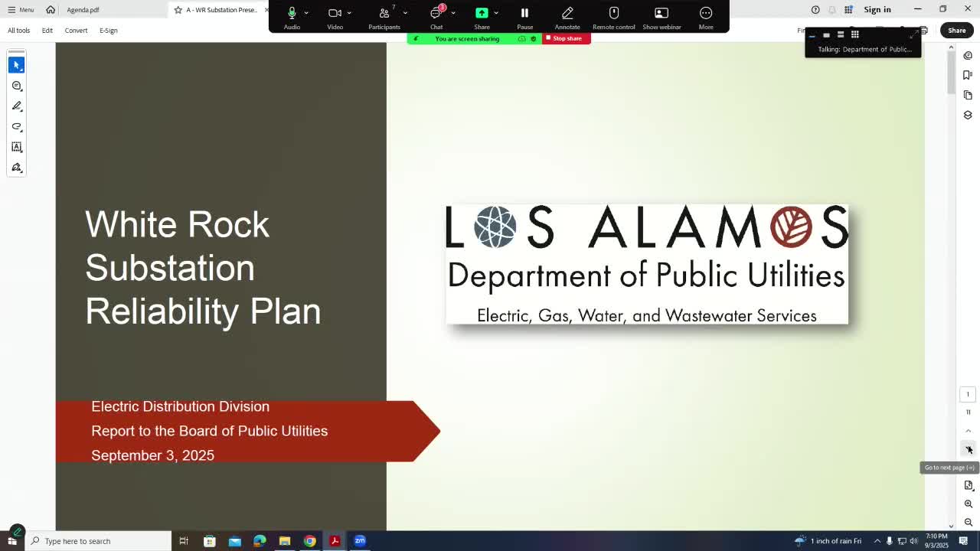Image resolution: width=980 pixels, height=551 pixels.
Task: Go to the previous page
Action: [968, 431]
